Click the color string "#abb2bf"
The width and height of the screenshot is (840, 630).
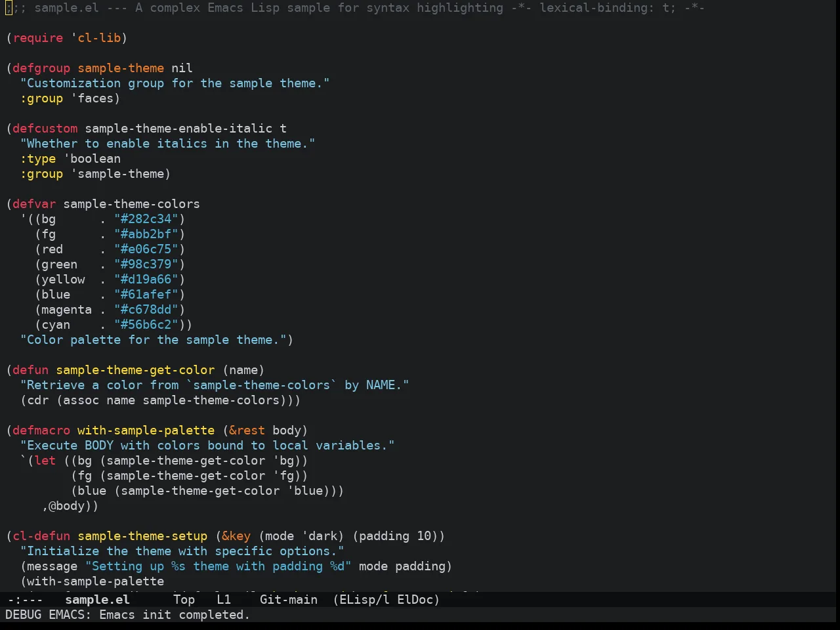click(146, 234)
